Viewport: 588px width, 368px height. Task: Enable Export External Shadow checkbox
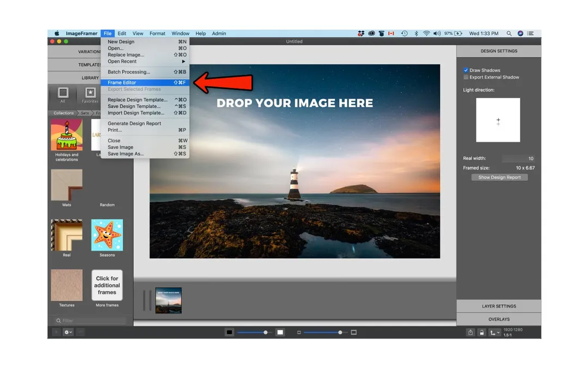click(465, 77)
